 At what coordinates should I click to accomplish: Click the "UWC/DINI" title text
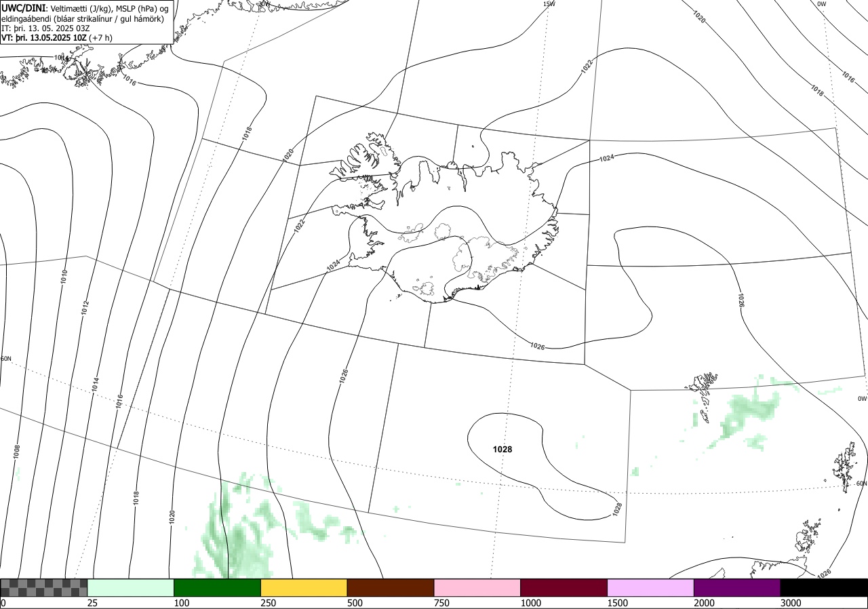(x=23, y=9)
